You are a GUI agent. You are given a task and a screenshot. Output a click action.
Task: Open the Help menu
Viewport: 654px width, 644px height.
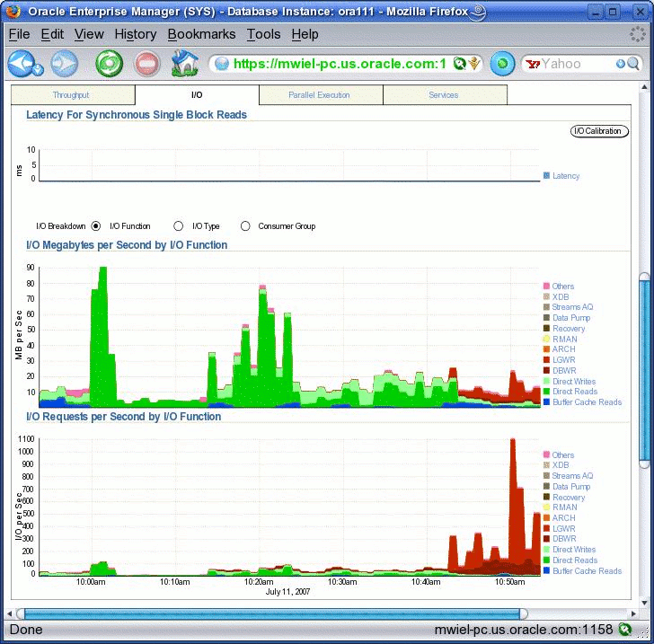(x=305, y=34)
